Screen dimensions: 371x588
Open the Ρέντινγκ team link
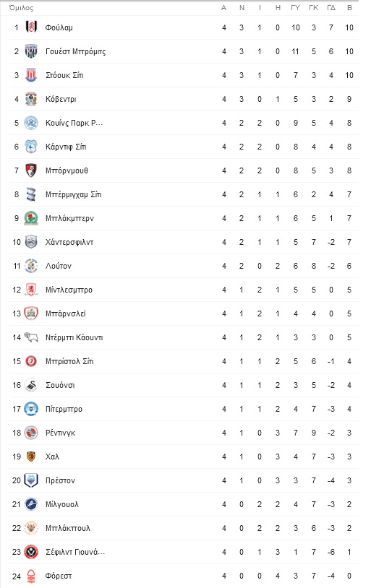click(x=61, y=433)
